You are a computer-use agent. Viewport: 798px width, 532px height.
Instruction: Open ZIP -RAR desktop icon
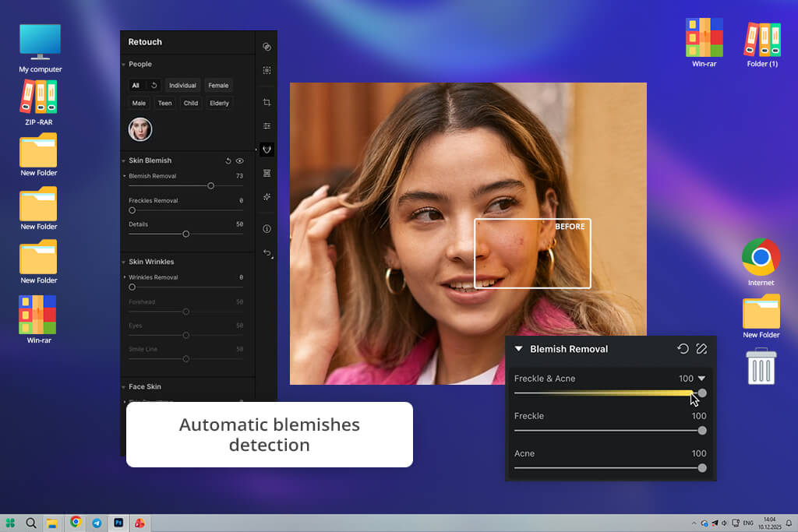(x=39, y=102)
